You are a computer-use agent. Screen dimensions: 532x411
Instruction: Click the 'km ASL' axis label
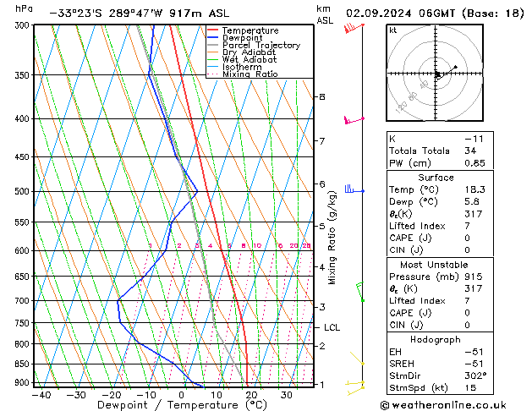[325, 14]
